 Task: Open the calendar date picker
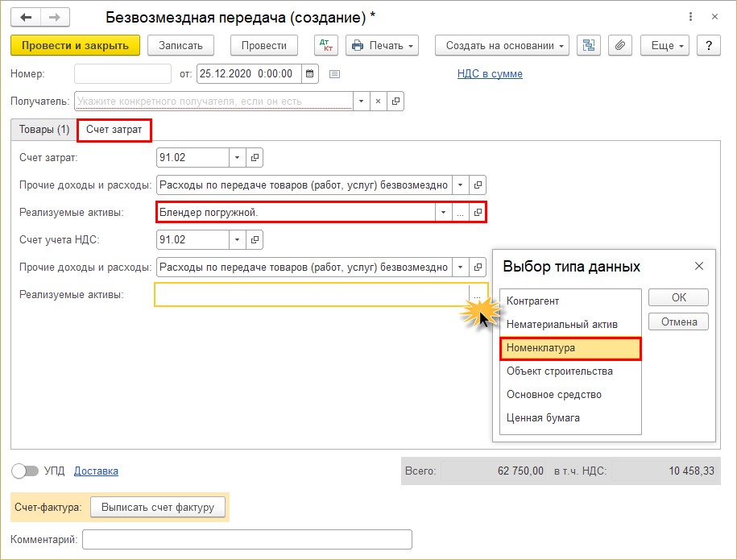click(310, 74)
